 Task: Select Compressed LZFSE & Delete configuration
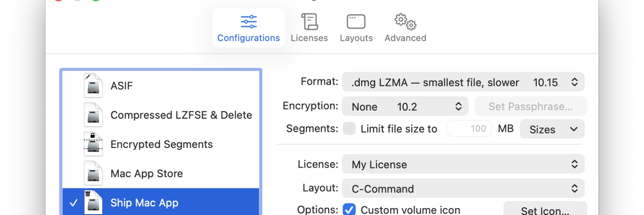pos(161,115)
